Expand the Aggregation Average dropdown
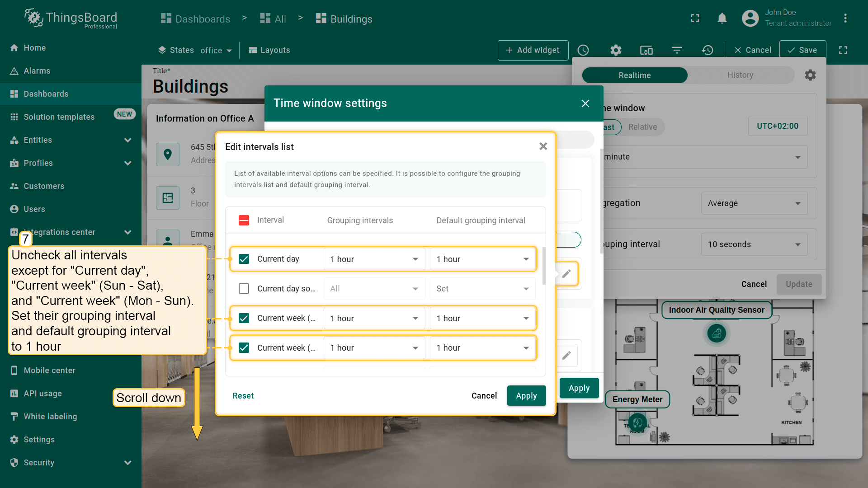 coord(754,203)
